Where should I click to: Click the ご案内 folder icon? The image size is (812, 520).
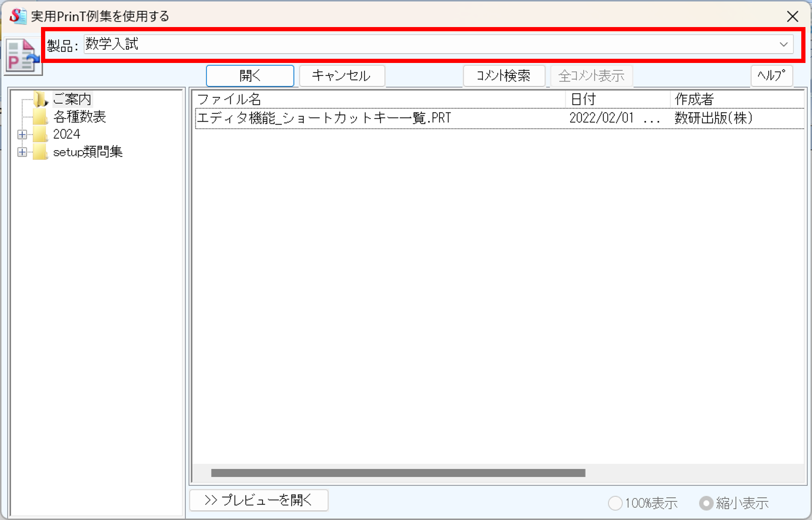click(41, 99)
